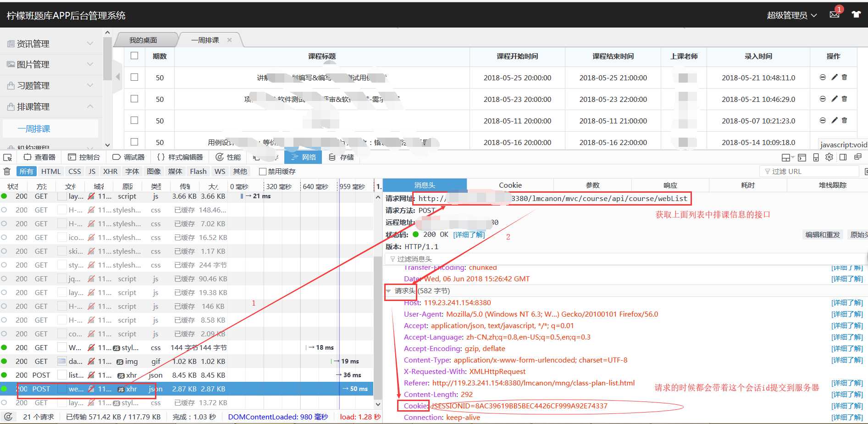The width and height of the screenshot is (868, 424).
Task: Delete the 2018-05-23 20:00:00 course row
Action: pyautogui.click(x=844, y=99)
